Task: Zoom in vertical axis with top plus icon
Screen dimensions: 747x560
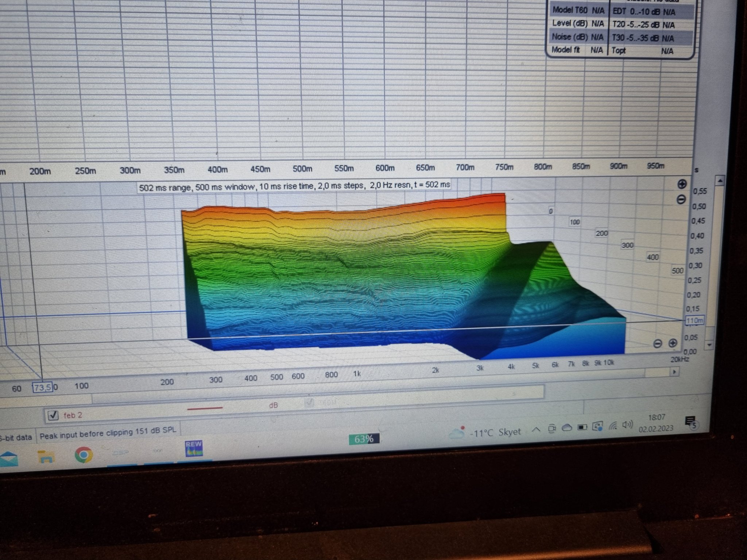Action: 682,184
